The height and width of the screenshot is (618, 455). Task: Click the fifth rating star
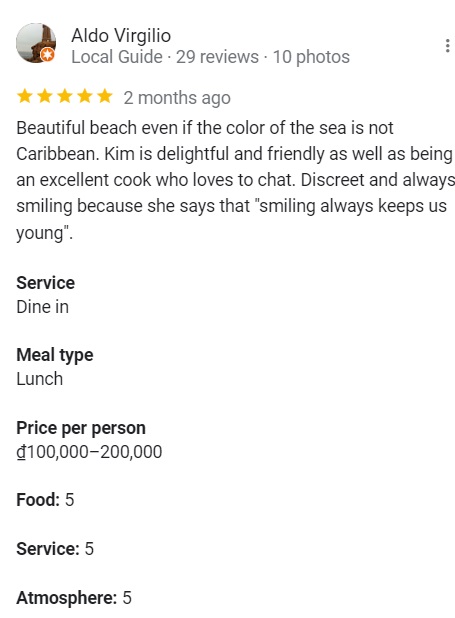point(105,96)
